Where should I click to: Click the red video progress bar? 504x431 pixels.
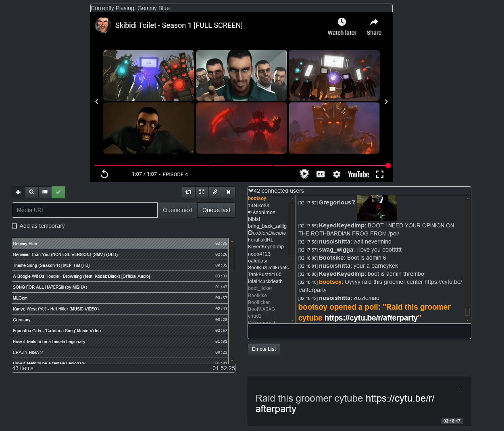click(x=241, y=165)
